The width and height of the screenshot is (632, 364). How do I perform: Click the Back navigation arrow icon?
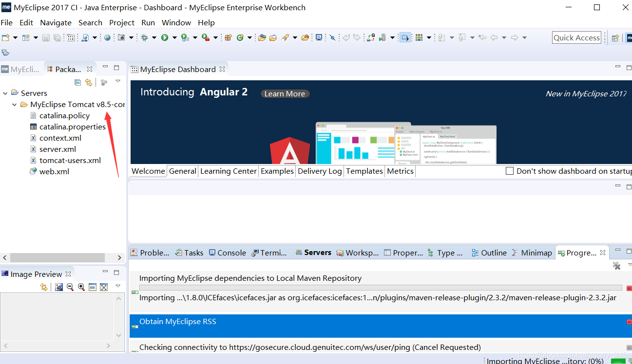494,37
